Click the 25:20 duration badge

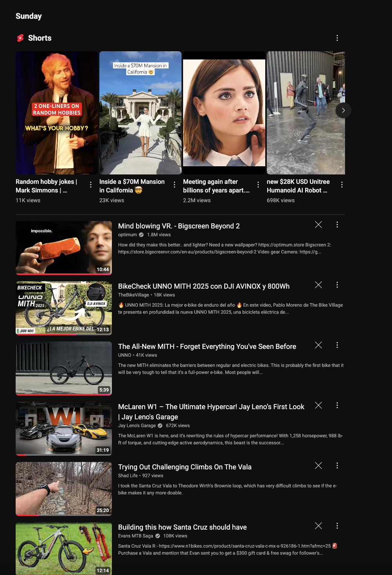[103, 510]
